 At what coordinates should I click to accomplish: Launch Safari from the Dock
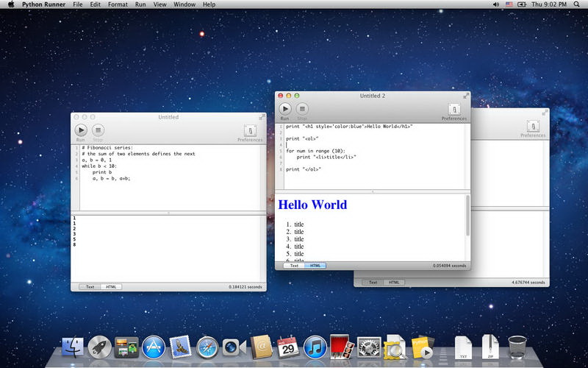point(208,347)
